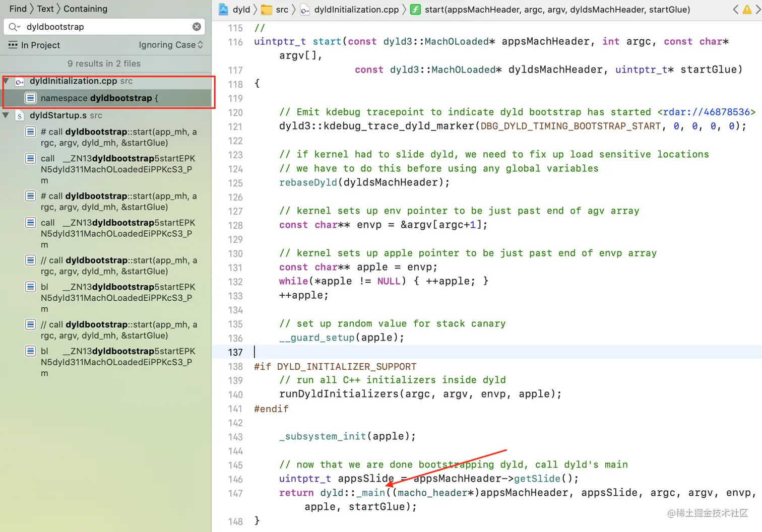The image size is (762, 532).
Task: Open second '// call dyldbootstrap::start' result
Action: 118,330
